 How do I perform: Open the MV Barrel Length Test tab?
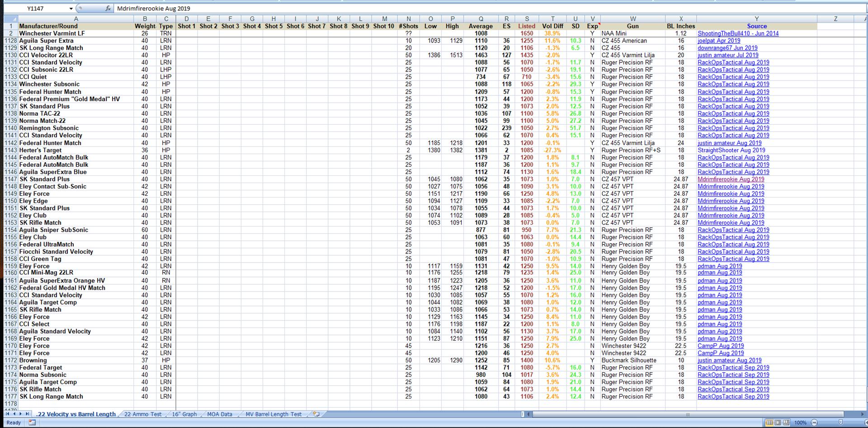pyautogui.click(x=274, y=414)
